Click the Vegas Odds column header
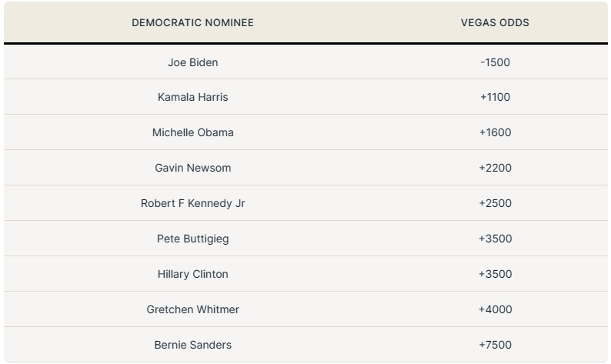 coord(495,22)
